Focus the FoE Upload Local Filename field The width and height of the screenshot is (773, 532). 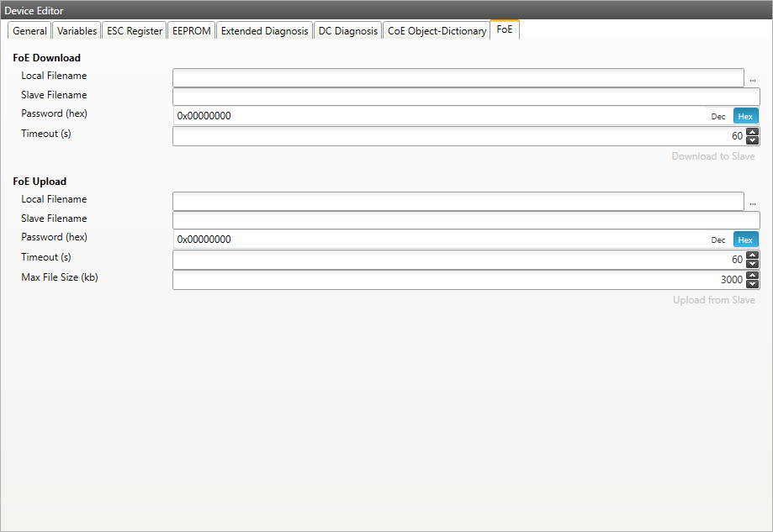tap(458, 201)
